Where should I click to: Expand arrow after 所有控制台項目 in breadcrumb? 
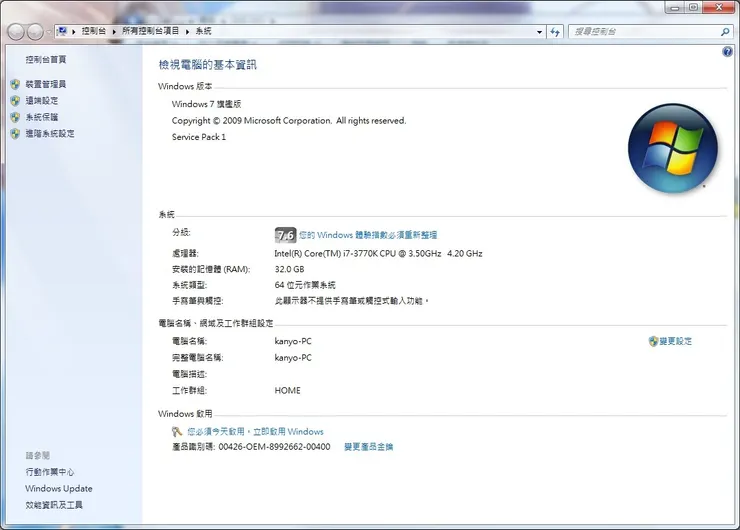click(x=187, y=32)
